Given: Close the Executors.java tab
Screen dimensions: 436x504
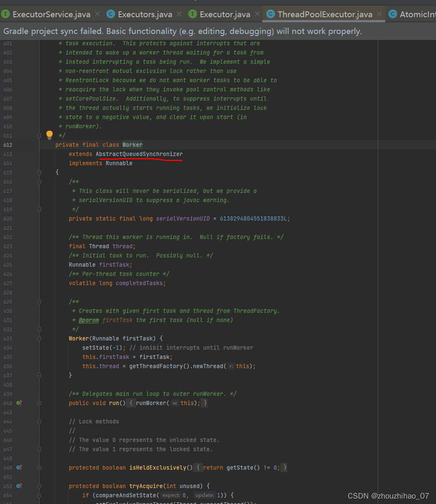Looking at the screenshot, I should pyautogui.click(x=179, y=14).
